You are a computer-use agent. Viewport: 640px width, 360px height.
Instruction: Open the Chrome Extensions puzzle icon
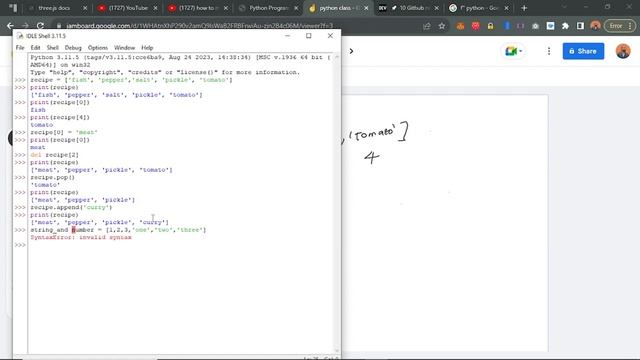pyautogui.click(x=565, y=26)
